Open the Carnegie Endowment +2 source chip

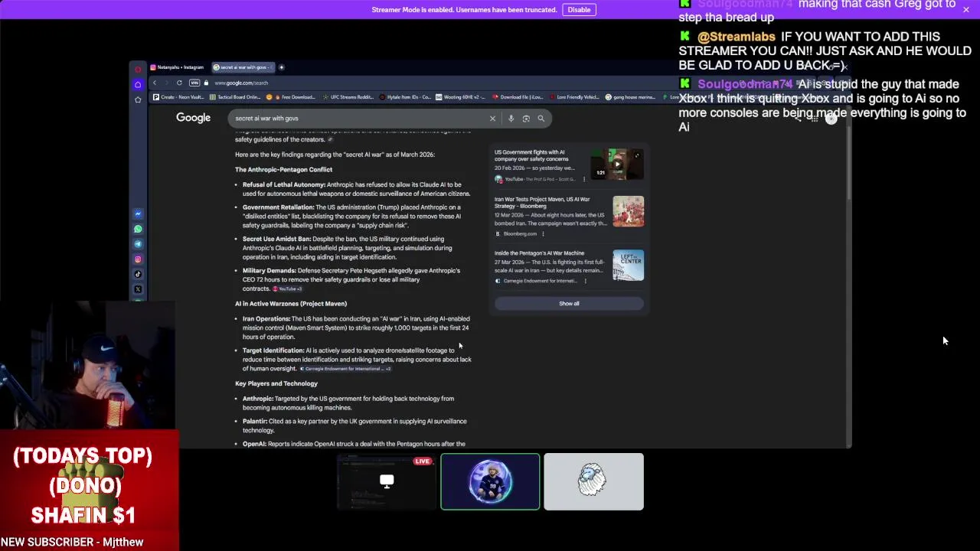345,369
